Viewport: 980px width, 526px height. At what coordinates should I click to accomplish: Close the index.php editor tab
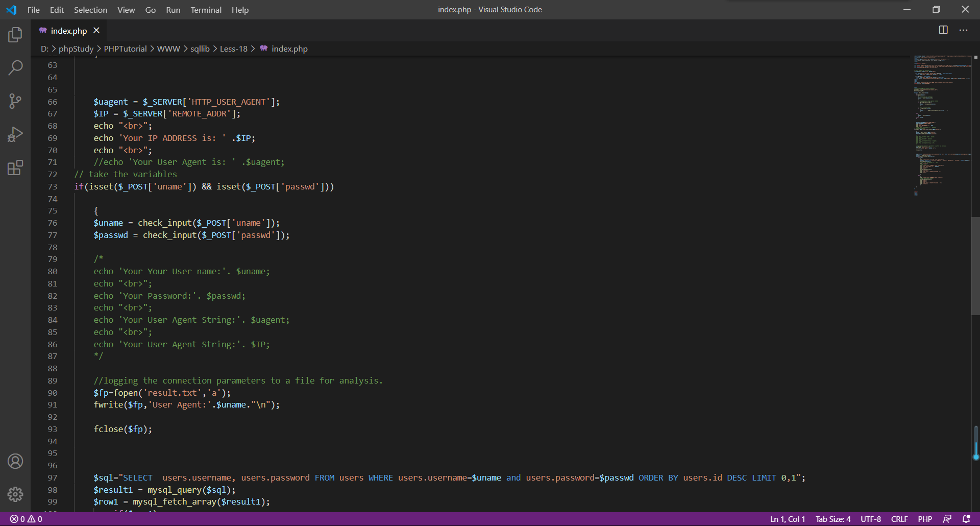96,31
